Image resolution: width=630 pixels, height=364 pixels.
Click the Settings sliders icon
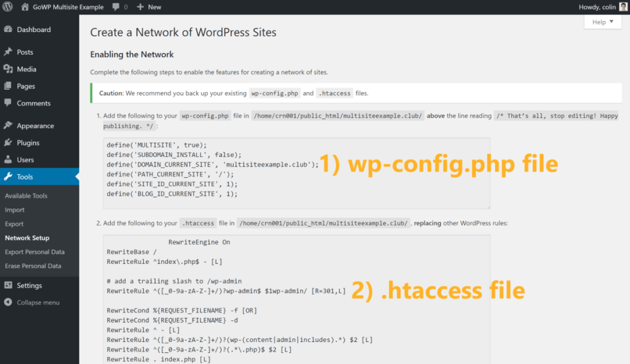tap(8, 285)
